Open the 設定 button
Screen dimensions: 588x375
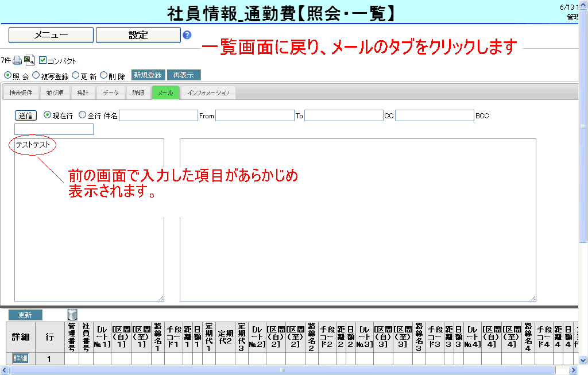[x=138, y=35]
